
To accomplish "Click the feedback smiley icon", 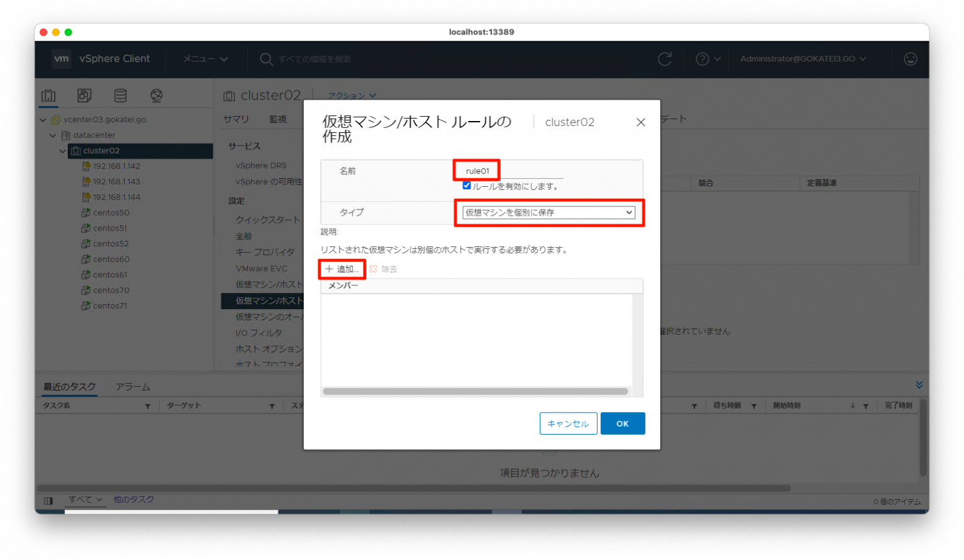I will click(910, 59).
